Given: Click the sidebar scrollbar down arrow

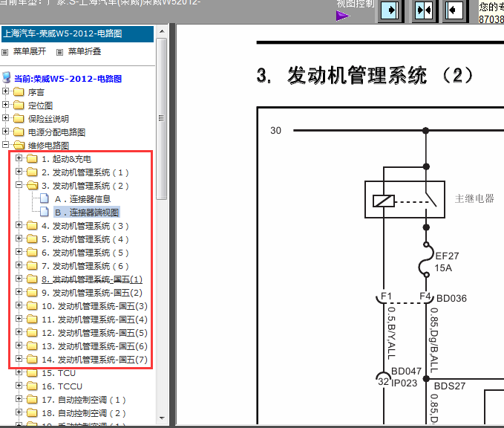Looking at the screenshot, I should tap(162, 418).
